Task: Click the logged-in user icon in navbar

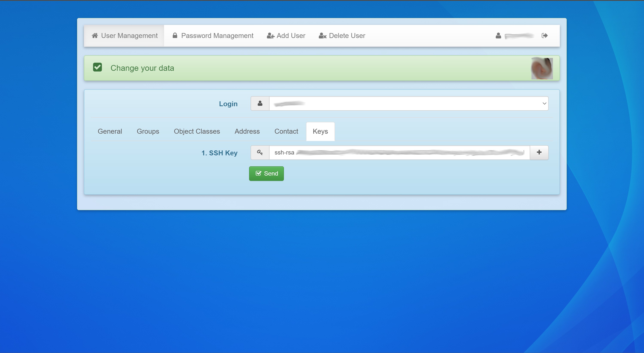Action: (498, 35)
